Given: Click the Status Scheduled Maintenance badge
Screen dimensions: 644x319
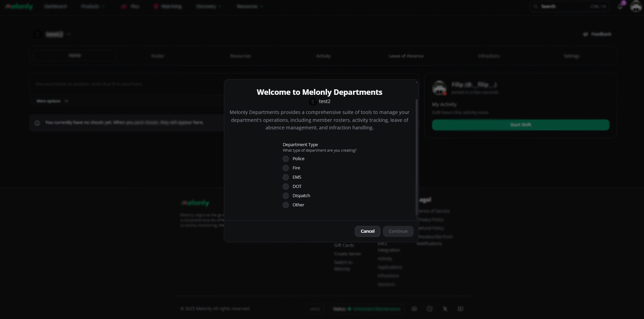Looking at the screenshot, I should pyautogui.click(x=366, y=309).
